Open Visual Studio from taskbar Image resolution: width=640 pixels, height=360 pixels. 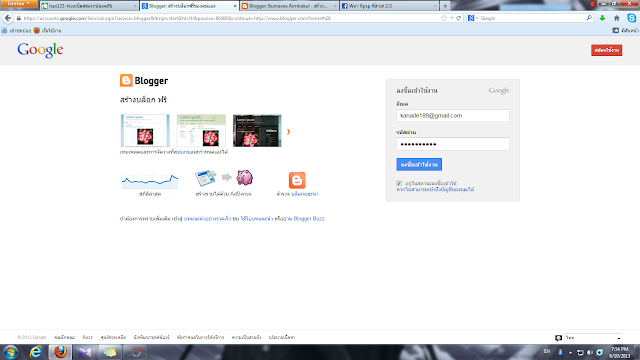pyautogui.click(x=85, y=352)
